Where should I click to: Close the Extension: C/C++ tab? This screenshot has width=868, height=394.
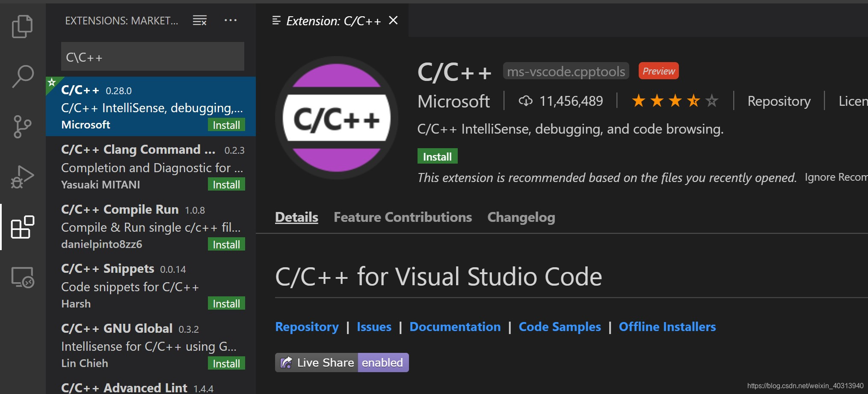394,20
